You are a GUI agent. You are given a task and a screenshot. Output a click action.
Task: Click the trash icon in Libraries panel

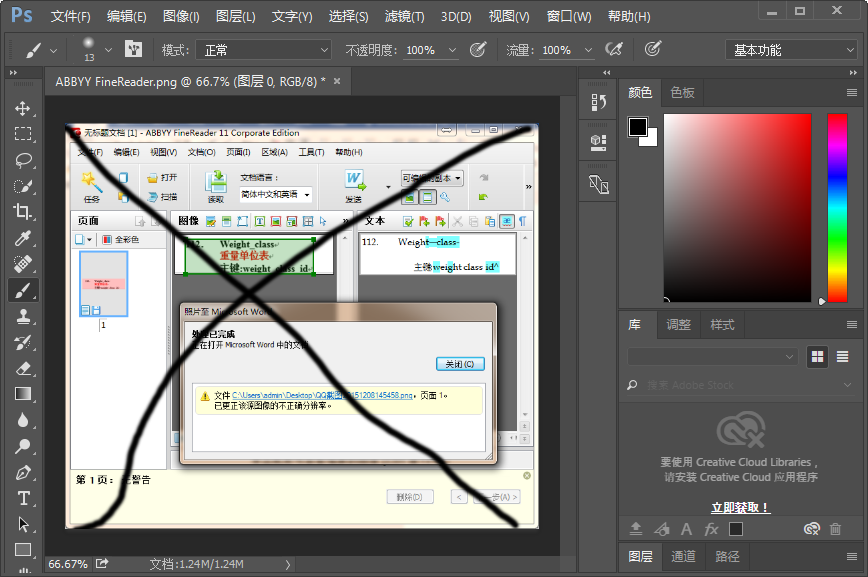(835, 529)
